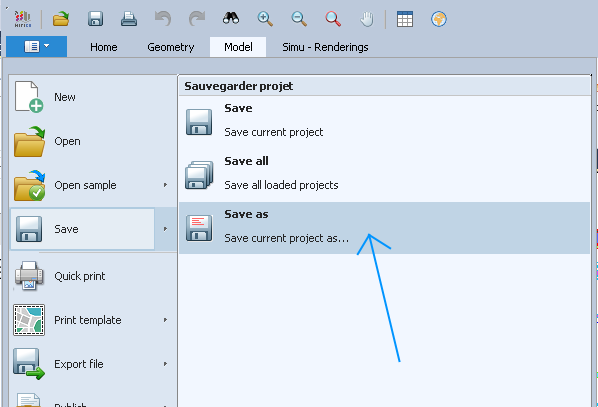The height and width of the screenshot is (407, 598).
Task: Expand the Print template submenu arrow
Action: 165,320
